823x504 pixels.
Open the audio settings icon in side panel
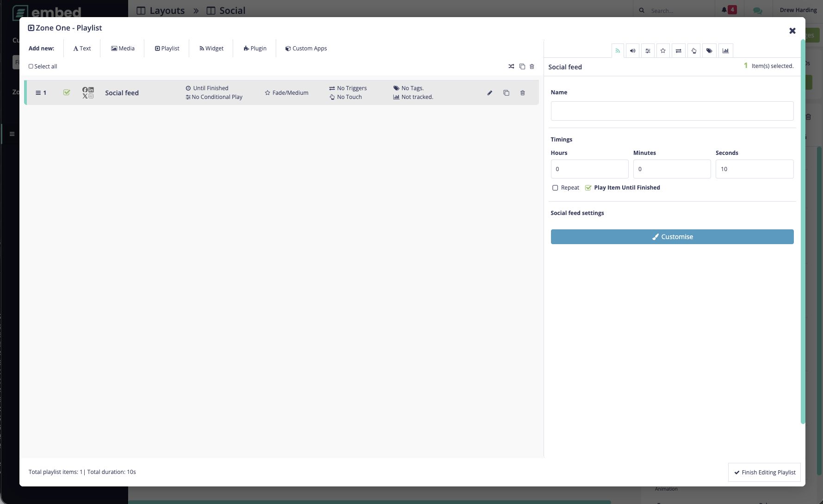coord(632,50)
